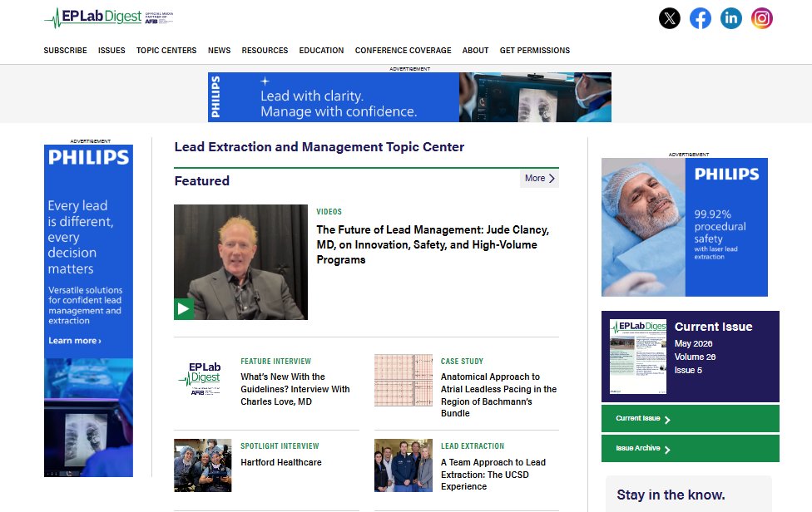Click the Philips top banner advertisement
The width and height of the screenshot is (812, 512).
point(409,97)
